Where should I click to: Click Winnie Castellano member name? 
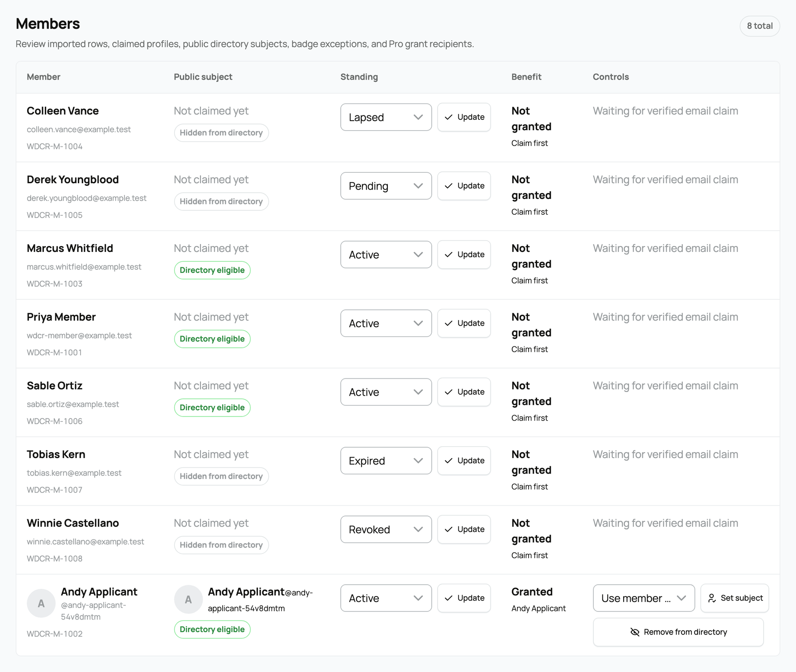(x=73, y=524)
